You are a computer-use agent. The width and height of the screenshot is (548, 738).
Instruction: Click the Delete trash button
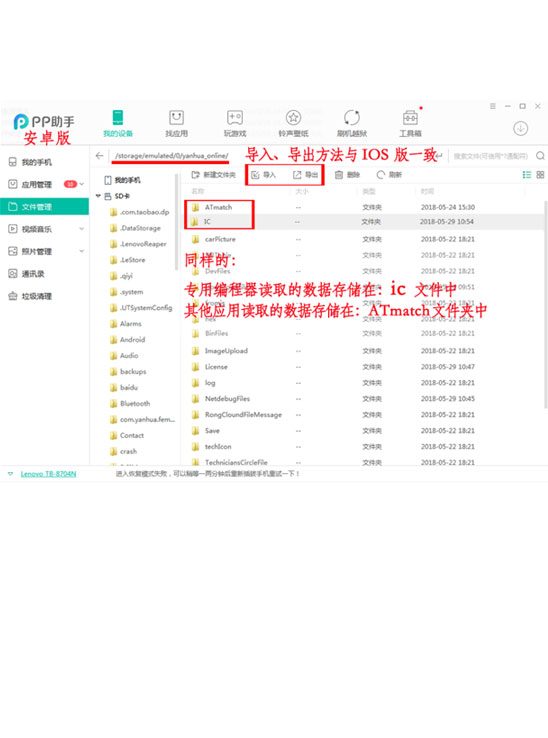(347, 175)
